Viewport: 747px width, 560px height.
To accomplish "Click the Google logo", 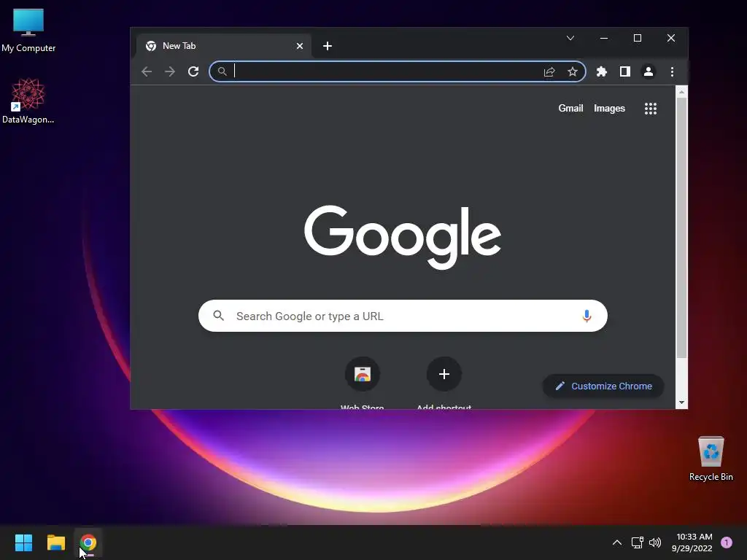I will point(403,238).
